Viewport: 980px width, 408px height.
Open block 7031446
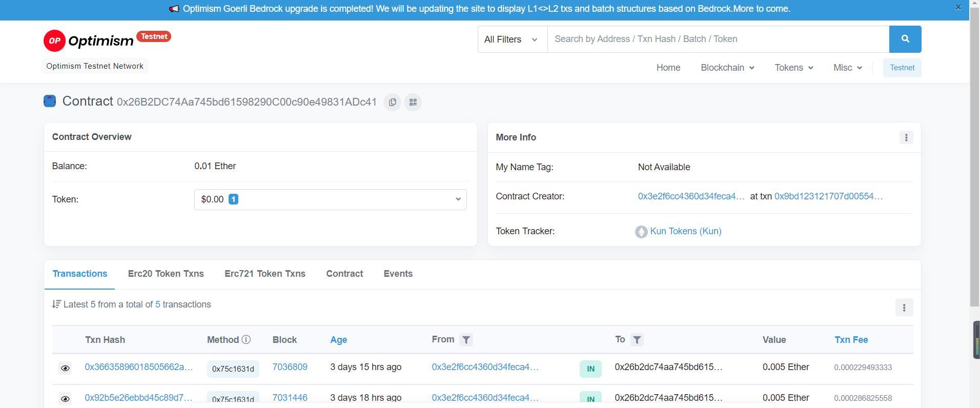(290, 398)
